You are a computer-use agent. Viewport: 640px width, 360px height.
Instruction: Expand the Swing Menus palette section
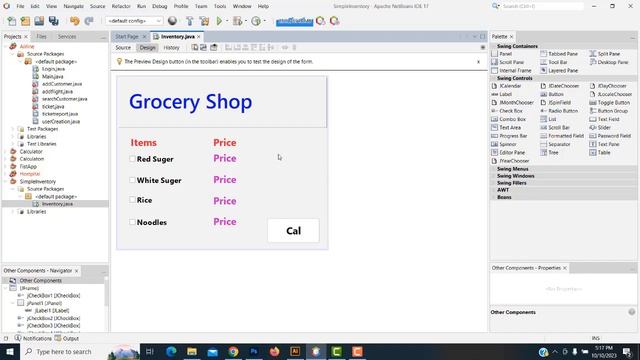[513, 169]
